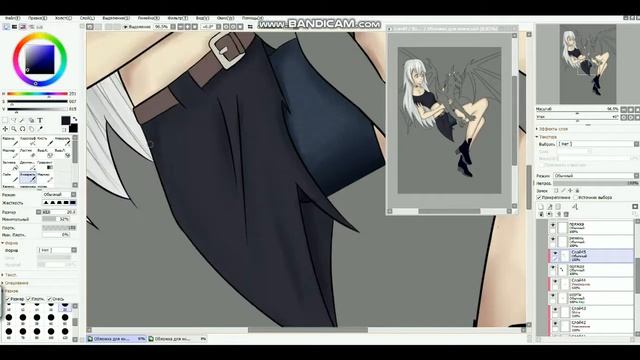Screen dimensions: 640x360
Task: Show the color wheel panel icon
Action: click(6, 27)
